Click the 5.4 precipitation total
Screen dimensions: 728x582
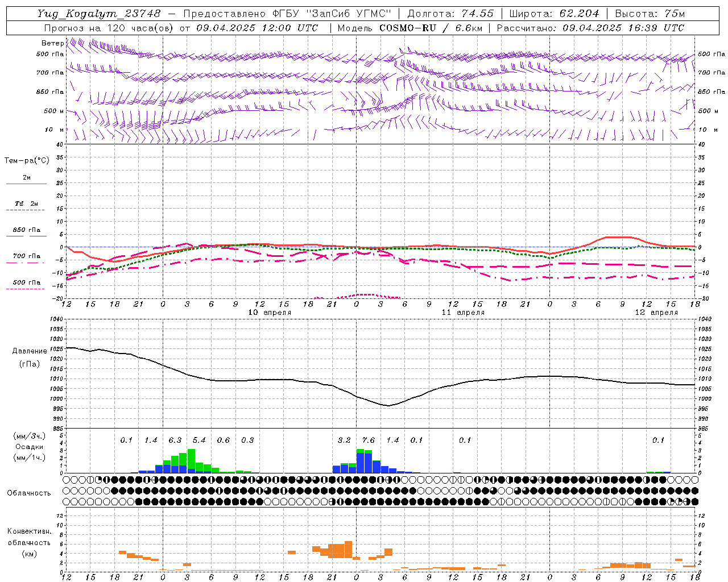pos(199,440)
